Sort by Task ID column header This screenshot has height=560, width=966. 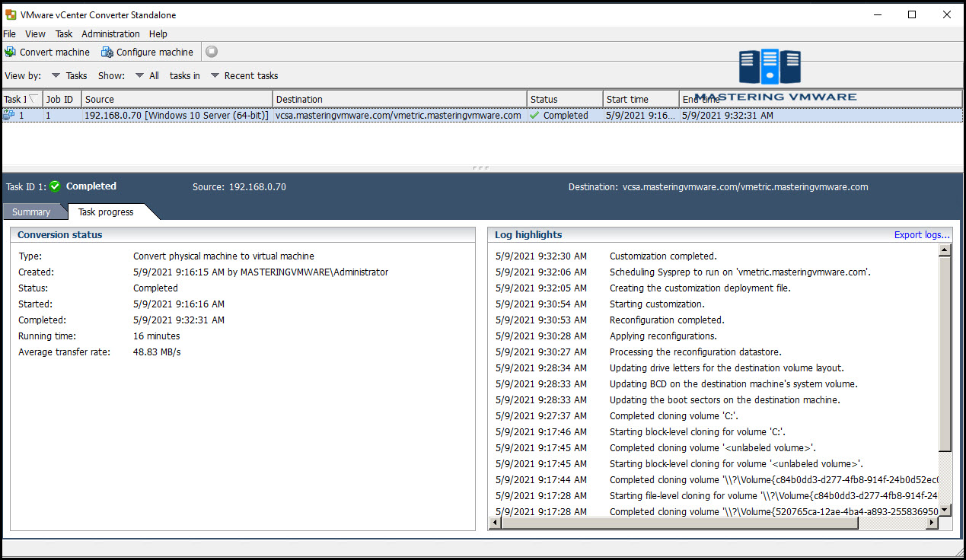[22, 99]
